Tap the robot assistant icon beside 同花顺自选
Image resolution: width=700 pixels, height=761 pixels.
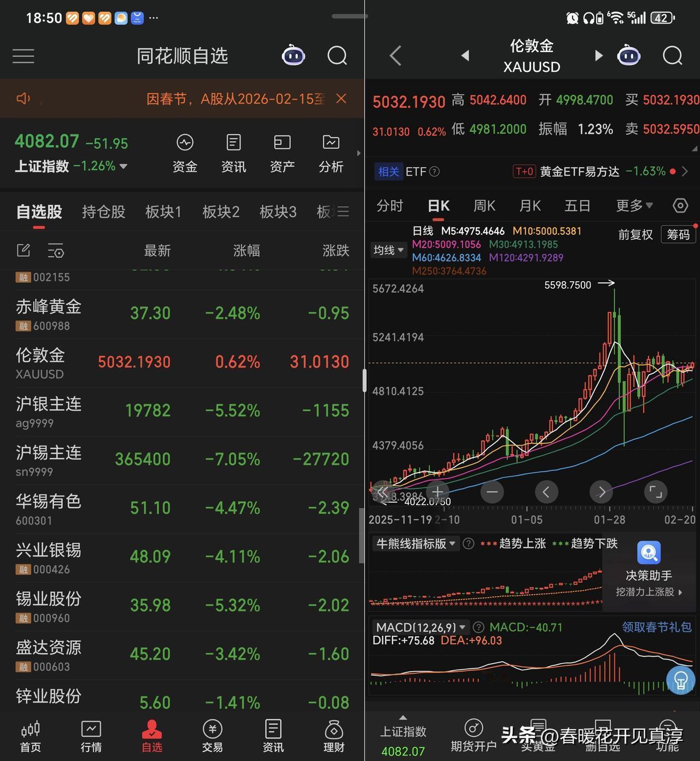293,55
